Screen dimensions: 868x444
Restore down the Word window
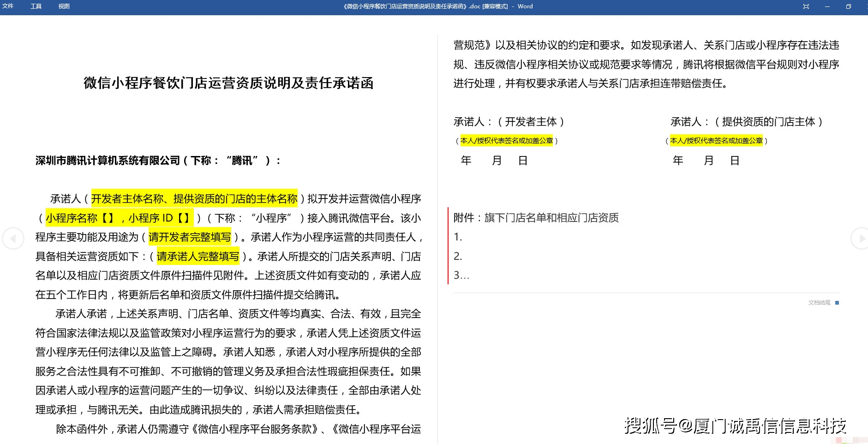(849, 6)
